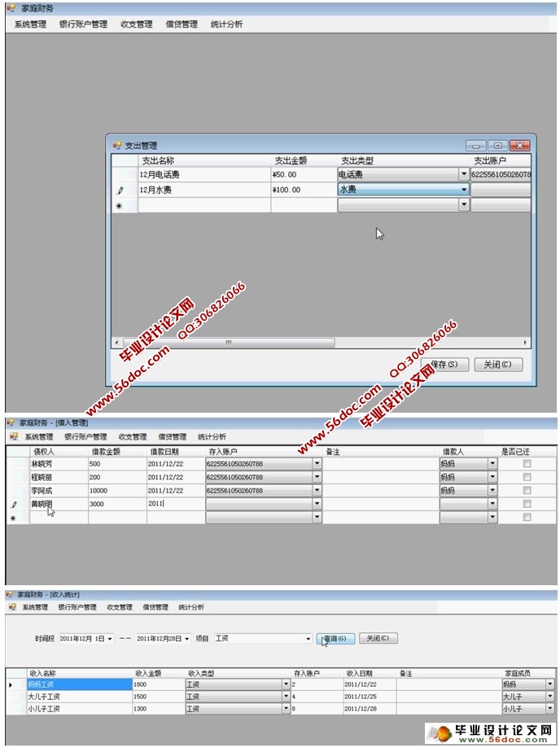Click the ¥100.00 支出金额 cell
Viewport: 560px width, 748px height.
coord(303,190)
